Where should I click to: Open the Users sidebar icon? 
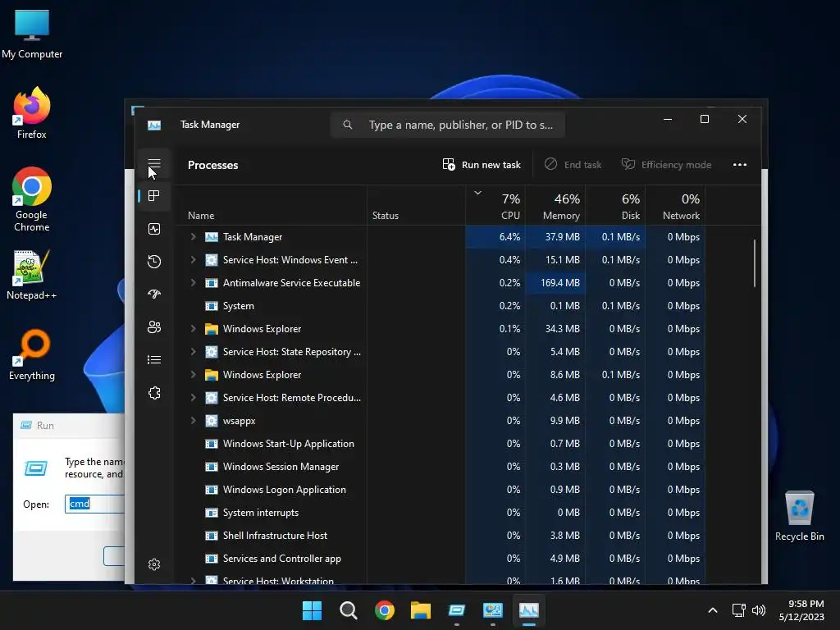click(x=153, y=326)
